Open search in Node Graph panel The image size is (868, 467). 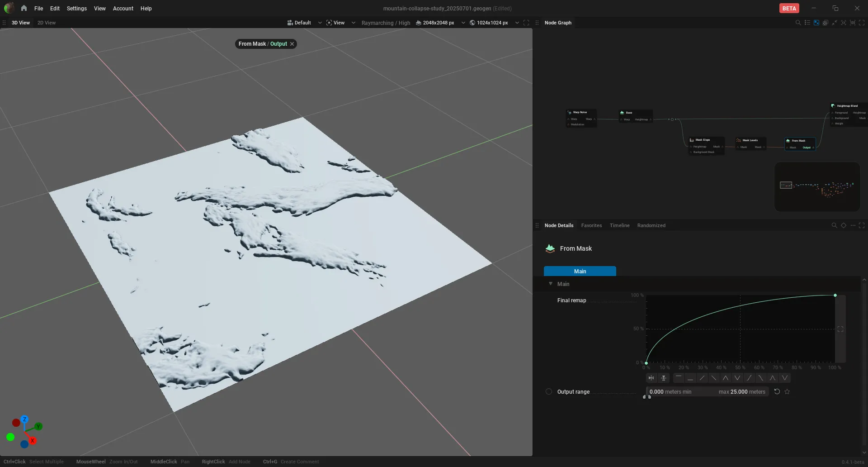click(798, 23)
